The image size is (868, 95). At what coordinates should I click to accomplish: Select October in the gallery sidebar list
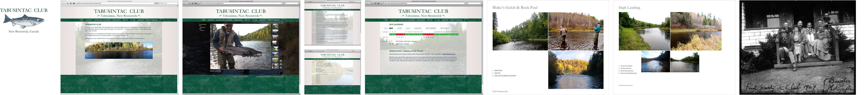pyautogui.click(x=202, y=30)
